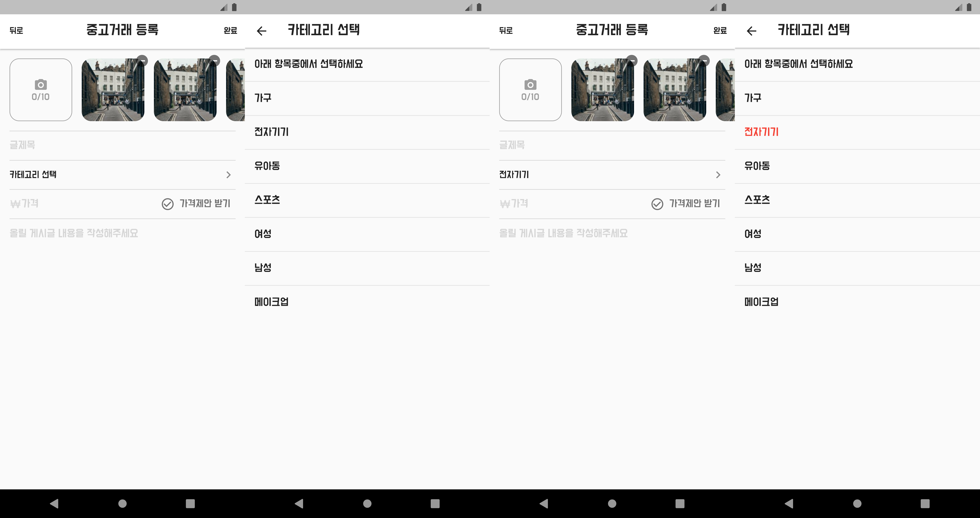Toggle 가격제안 받기 check beside 전자기기 category form

pos(657,204)
